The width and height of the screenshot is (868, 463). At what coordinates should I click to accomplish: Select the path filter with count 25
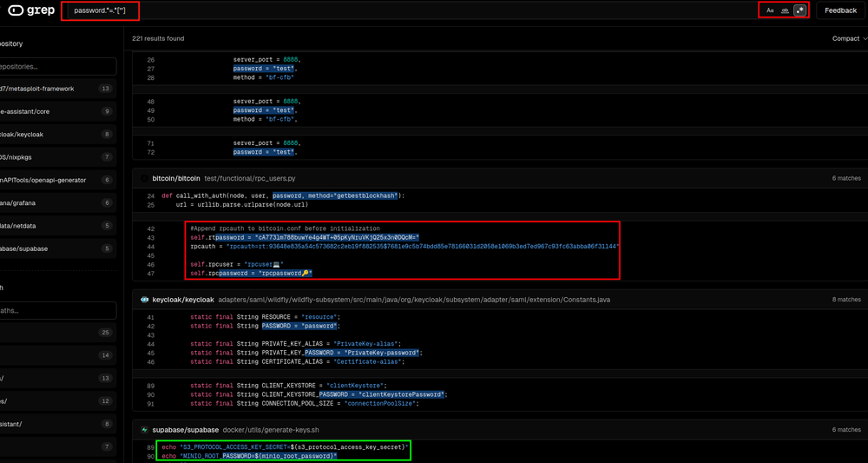pos(58,333)
